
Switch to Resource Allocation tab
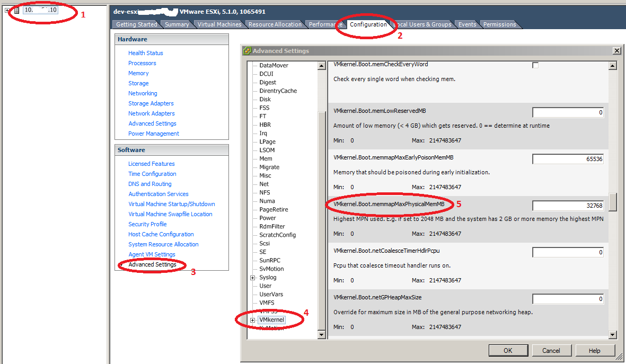275,24
